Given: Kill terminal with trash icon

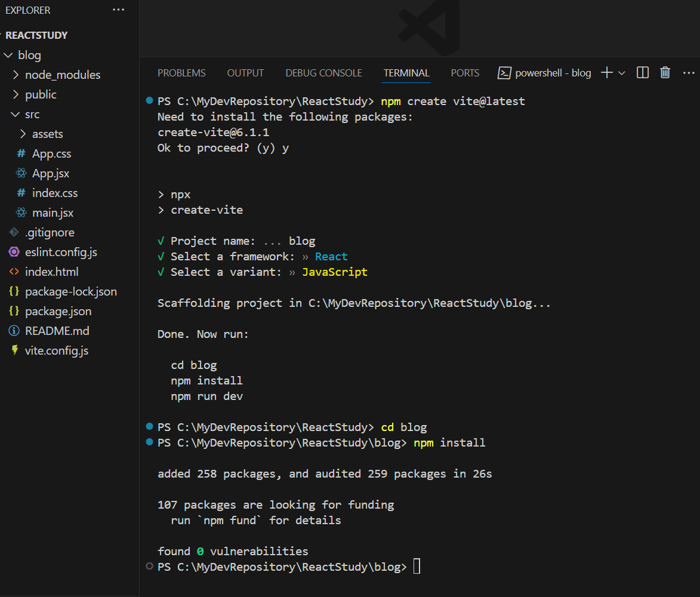Looking at the screenshot, I should [665, 72].
